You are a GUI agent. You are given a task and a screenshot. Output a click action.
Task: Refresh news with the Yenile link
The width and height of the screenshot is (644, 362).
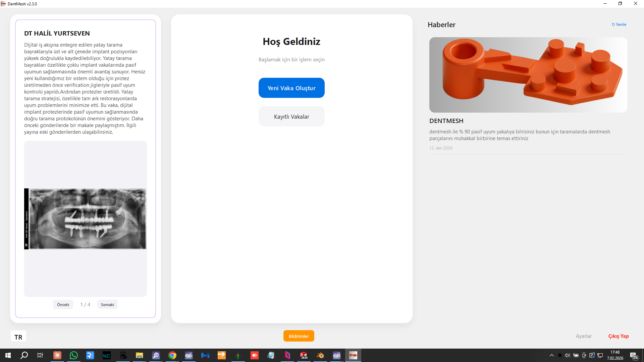tap(619, 24)
